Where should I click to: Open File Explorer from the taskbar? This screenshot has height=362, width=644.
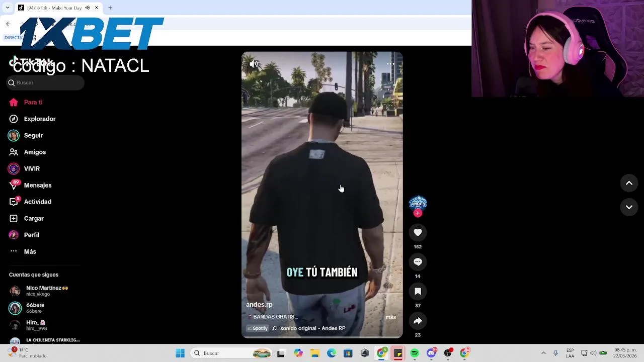click(315, 353)
